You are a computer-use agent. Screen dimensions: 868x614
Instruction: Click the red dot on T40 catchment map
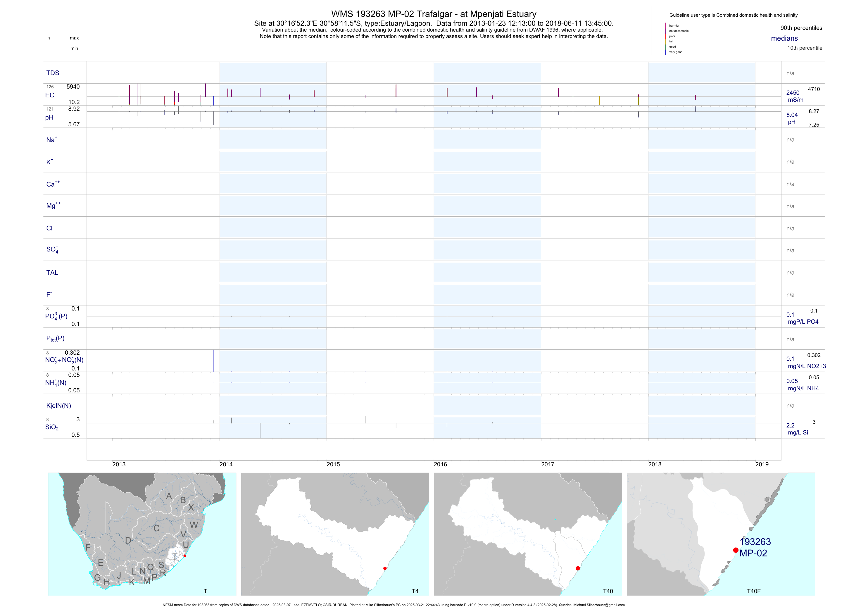(x=578, y=568)
